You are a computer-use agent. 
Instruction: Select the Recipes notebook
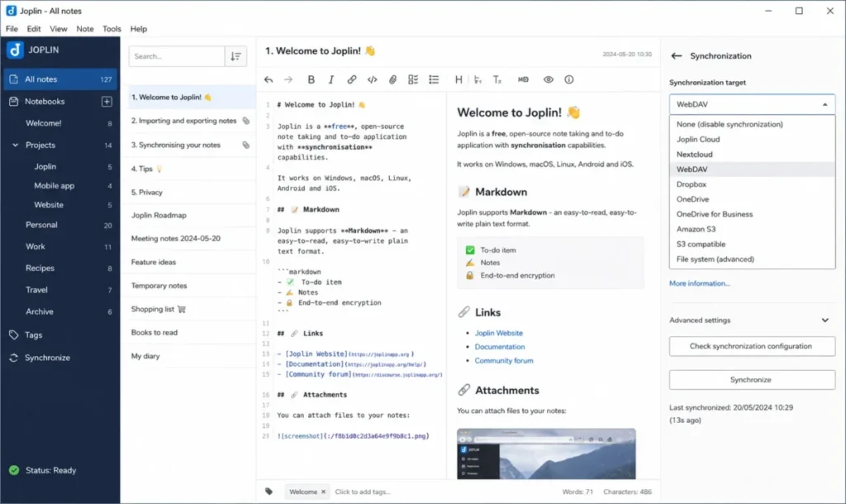pos(60,269)
